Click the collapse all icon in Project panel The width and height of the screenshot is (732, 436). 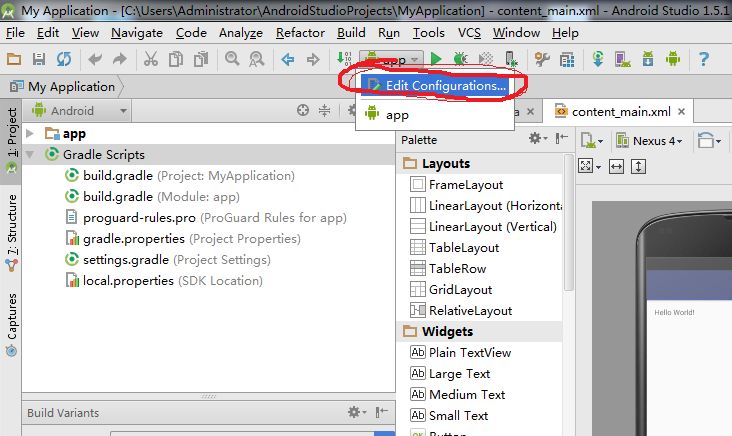click(324, 111)
